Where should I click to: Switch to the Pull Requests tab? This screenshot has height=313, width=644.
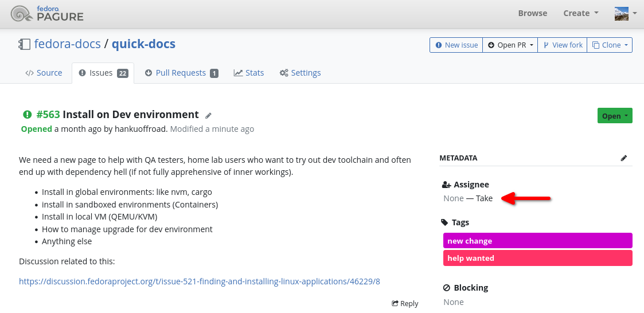coord(181,73)
